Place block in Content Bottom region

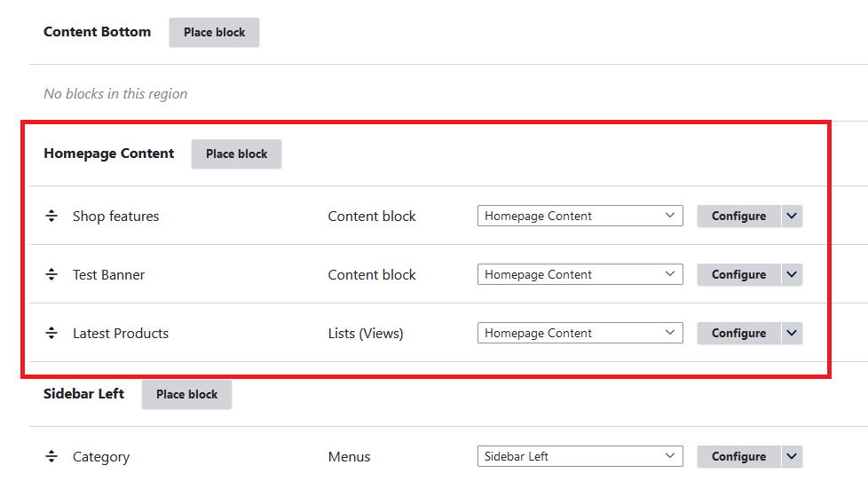pyautogui.click(x=214, y=33)
